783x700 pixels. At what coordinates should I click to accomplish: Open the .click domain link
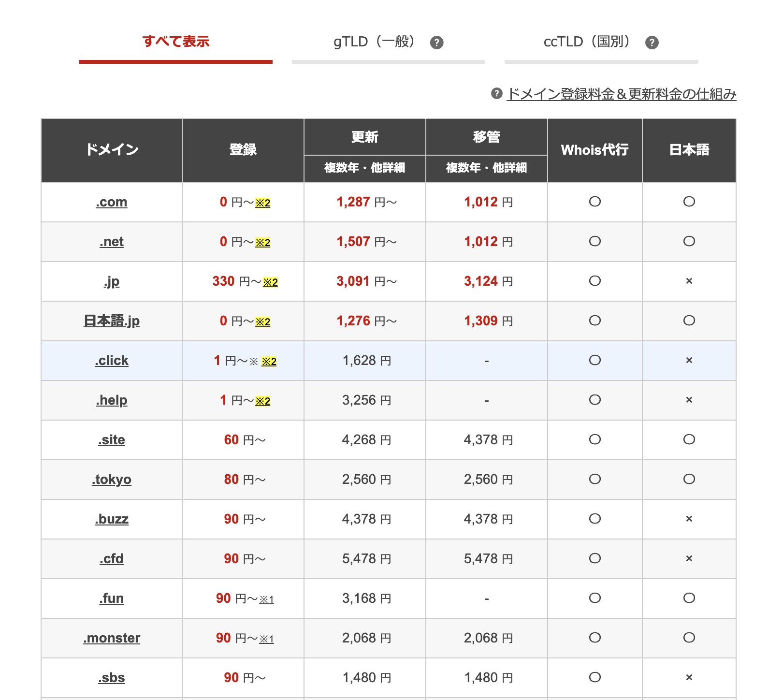(x=112, y=361)
